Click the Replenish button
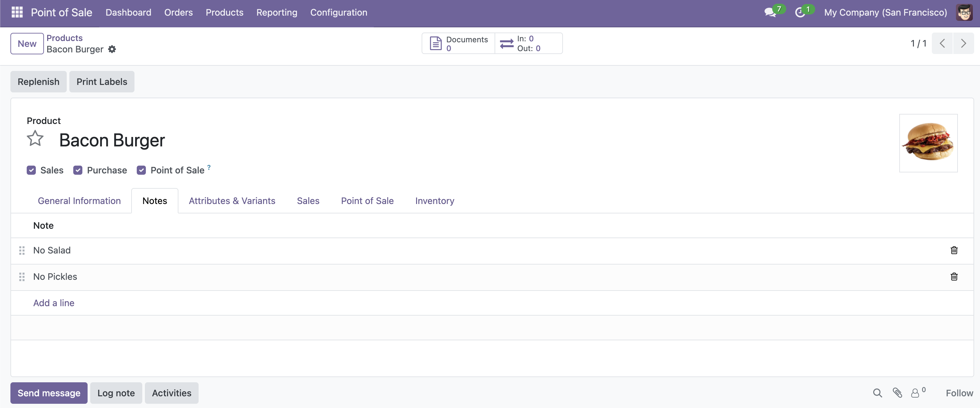Image resolution: width=980 pixels, height=408 pixels. [38, 81]
